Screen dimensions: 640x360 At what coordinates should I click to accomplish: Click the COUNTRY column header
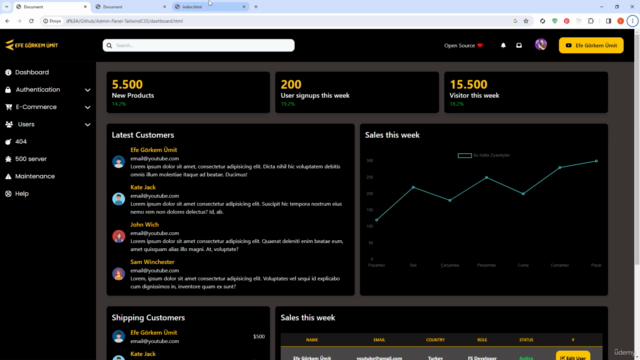tap(435, 340)
